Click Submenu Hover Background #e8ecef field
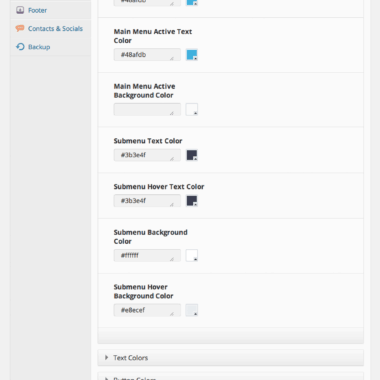Image resolution: width=380 pixels, height=380 pixels. click(x=147, y=310)
